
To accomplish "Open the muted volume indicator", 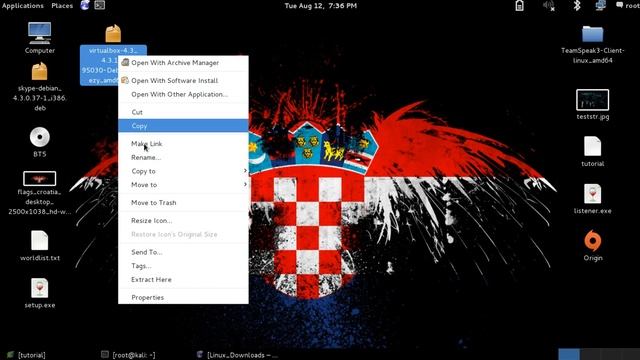I will 549,5.
